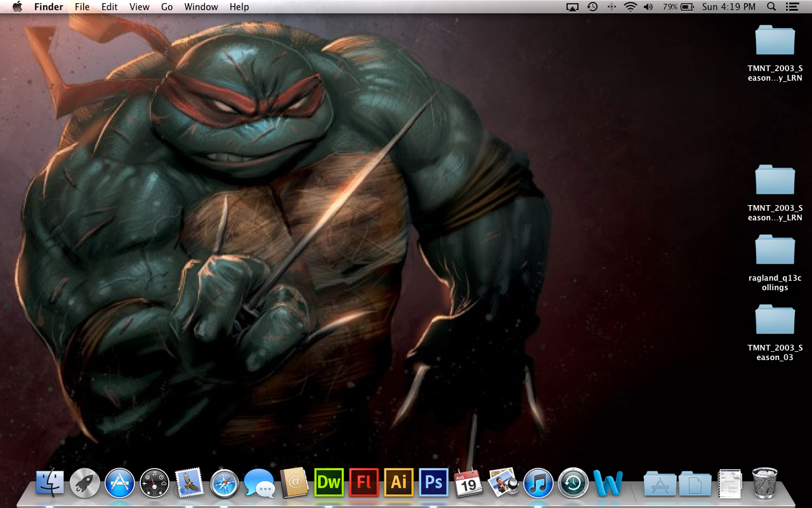Open the Applications folder stack in Dock
Screen dimensions: 812x508
click(660, 484)
